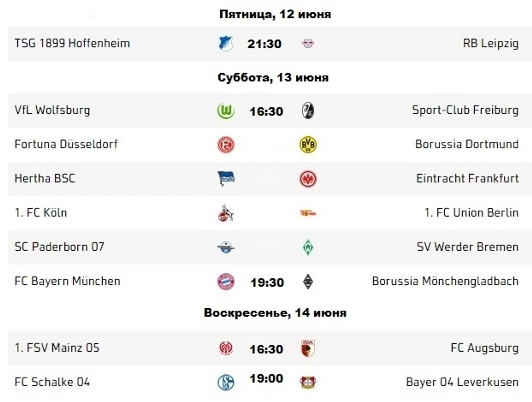Image resolution: width=532 pixels, height=402 pixels.
Task: Click the TSG 1899 Hoffenheim club logo
Action: click(x=226, y=44)
